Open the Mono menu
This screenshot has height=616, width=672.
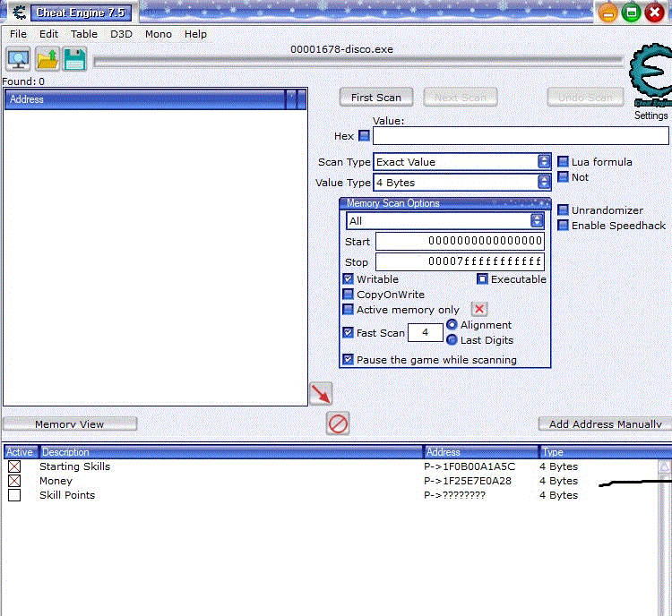pos(158,34)
